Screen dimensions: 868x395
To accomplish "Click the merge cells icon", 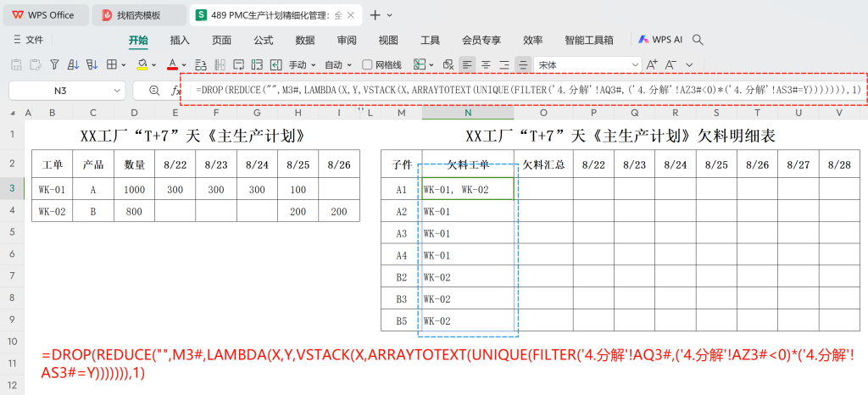I will (257, 64).
